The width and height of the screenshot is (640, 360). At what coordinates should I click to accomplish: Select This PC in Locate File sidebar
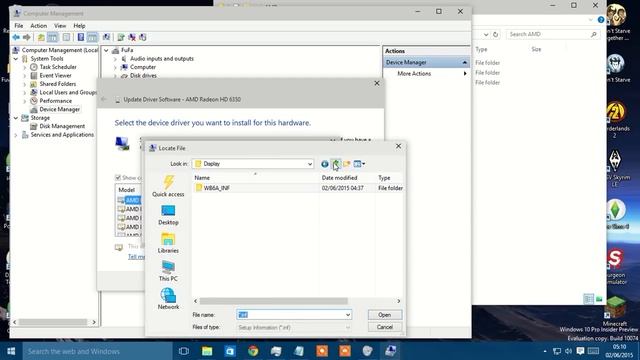click(x=168, y=271)
